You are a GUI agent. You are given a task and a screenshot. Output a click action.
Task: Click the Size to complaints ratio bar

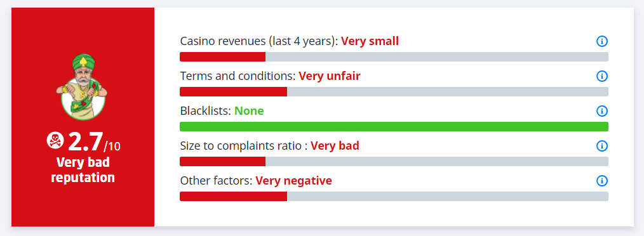pos(394,161)
